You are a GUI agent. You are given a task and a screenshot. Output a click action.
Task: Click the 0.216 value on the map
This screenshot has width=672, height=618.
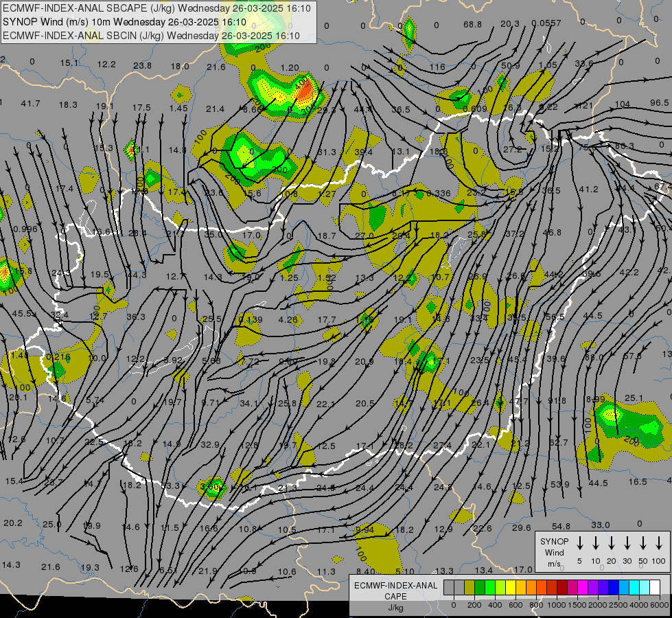(58, 357)
